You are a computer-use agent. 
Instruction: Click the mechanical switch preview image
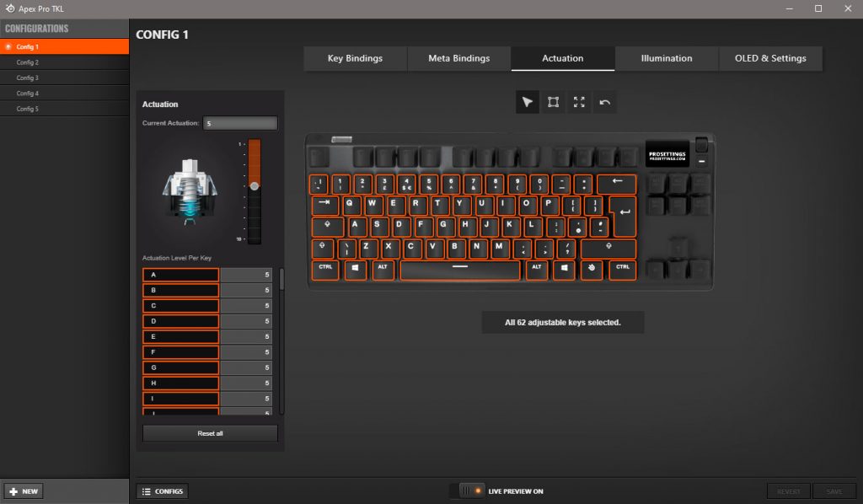pos(190,191)
